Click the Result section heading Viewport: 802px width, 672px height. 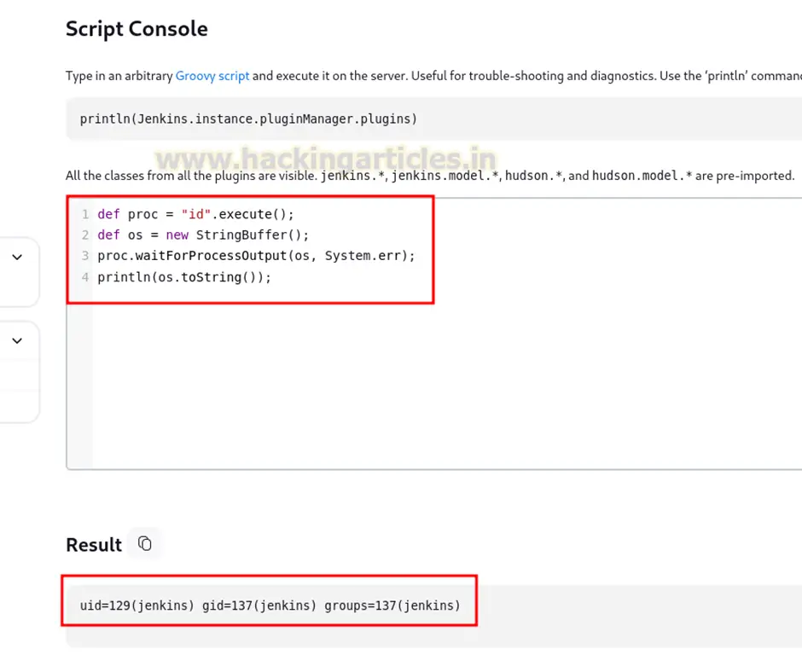94,545
